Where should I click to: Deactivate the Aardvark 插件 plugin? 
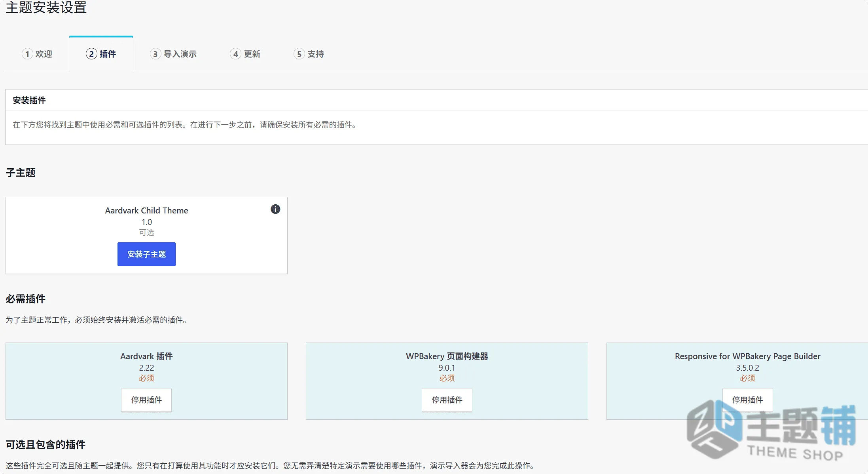pyautogui.click(x=146, y=400)
